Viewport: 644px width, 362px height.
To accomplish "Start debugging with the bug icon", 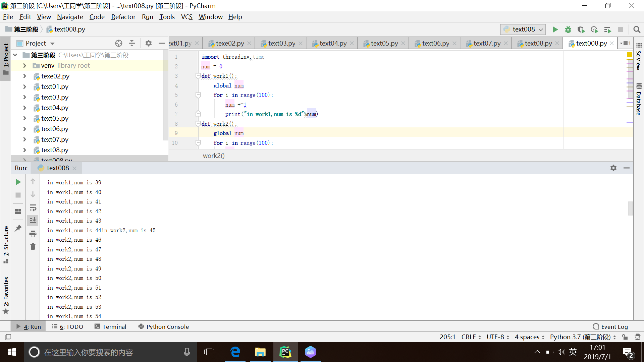I will click(568, 29).
